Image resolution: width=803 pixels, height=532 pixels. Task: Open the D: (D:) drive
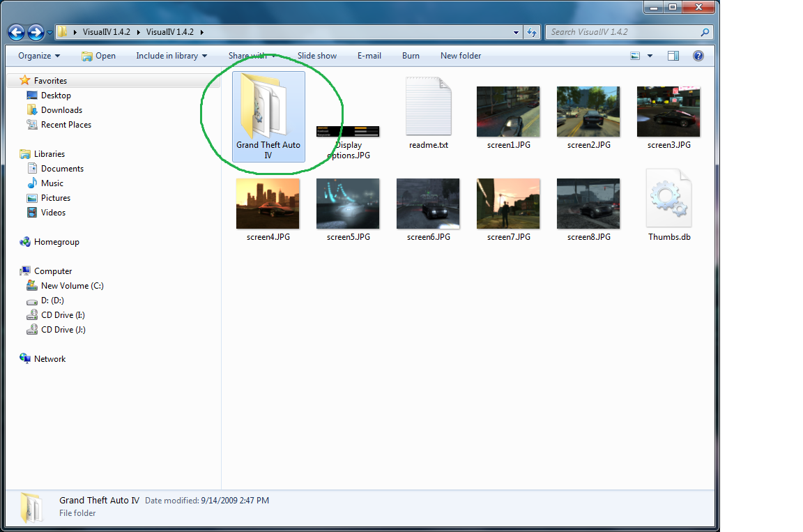[52, 301]
